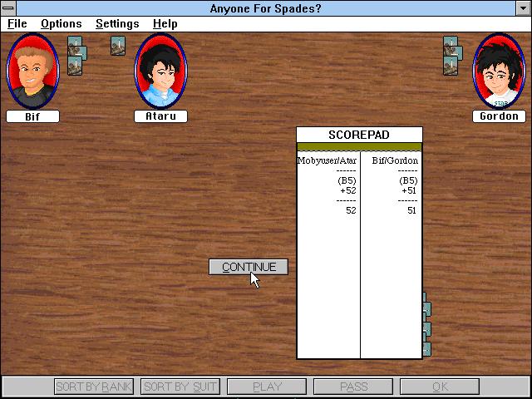Click the PLAY button
Image resolution: width=532 pixels, height=399 pixels.
(x=267, y=387)
